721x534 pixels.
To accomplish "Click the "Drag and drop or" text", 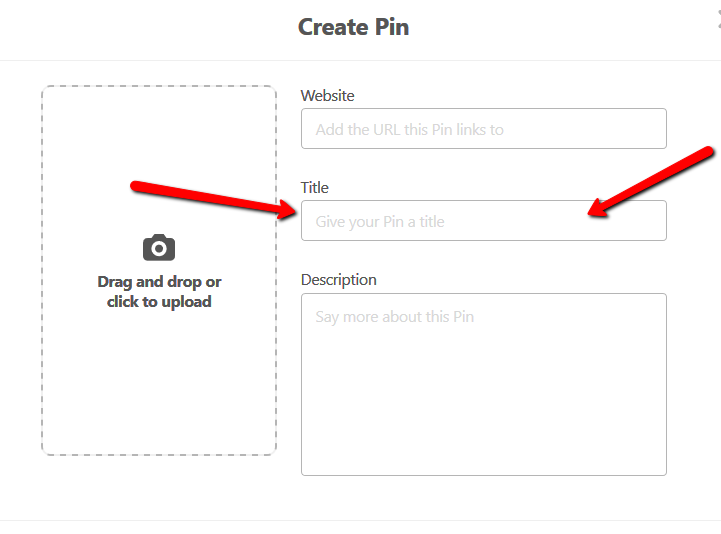I will (x=159, y=282).
